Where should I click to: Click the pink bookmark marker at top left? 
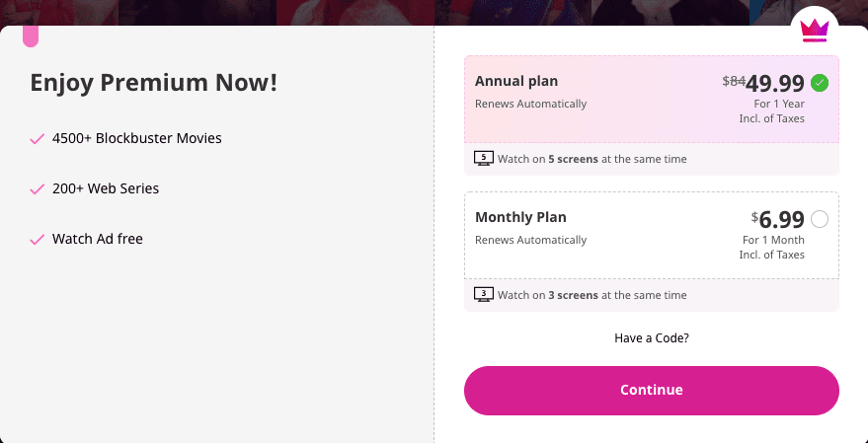[x=31, y=36]
